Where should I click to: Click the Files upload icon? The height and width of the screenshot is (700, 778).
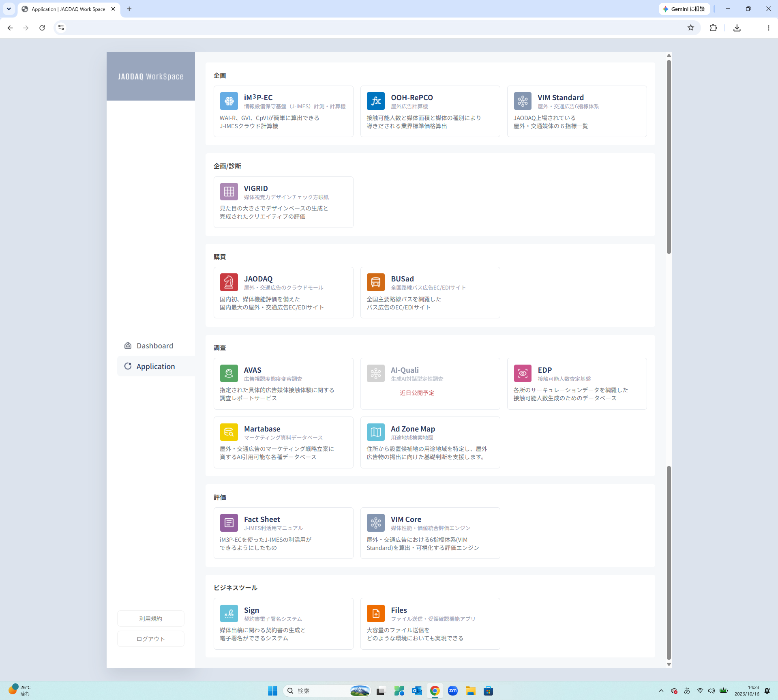[375, 613]
